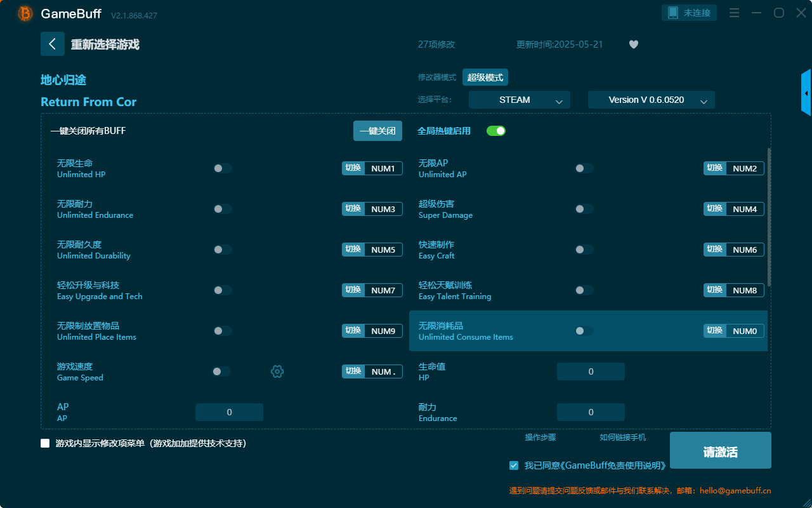This screenshot has height=508, width=812.
Task: Check the 游戏内显示修改项菜单 checkbox
Action: click(45, 443)
